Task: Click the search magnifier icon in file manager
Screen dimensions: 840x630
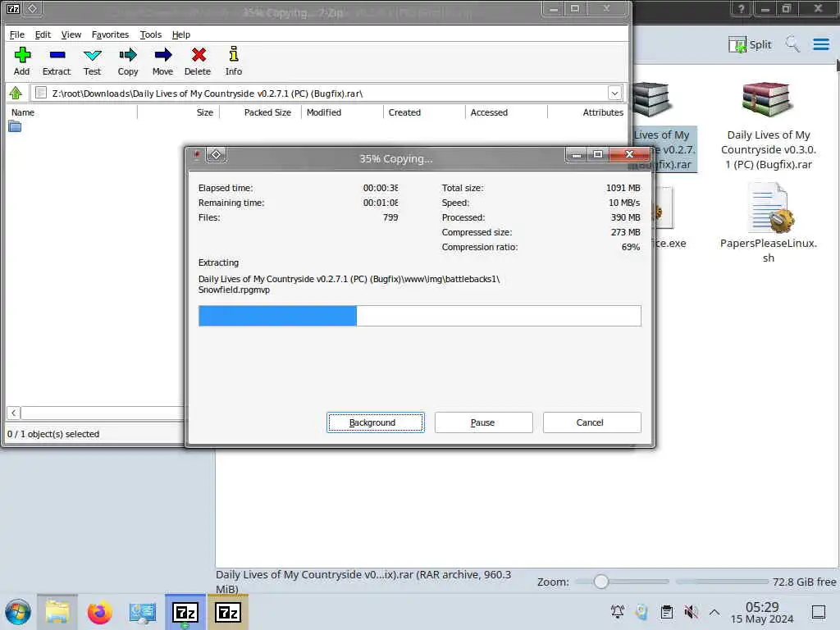Action: (x=792, y=44)
